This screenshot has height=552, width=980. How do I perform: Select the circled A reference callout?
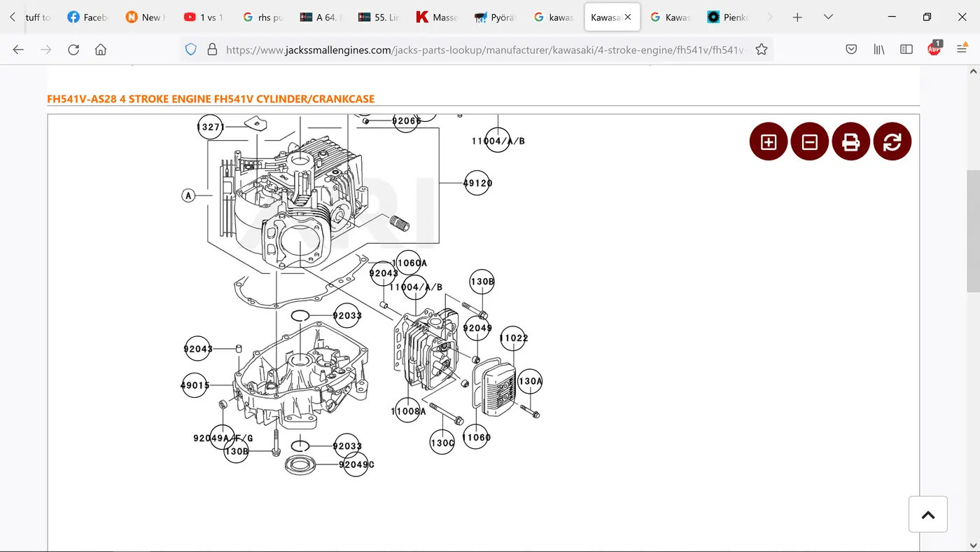(188, 195)
